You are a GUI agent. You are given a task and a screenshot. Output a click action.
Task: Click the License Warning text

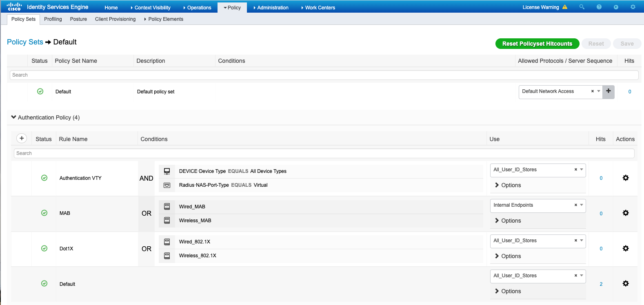[541, 7]
